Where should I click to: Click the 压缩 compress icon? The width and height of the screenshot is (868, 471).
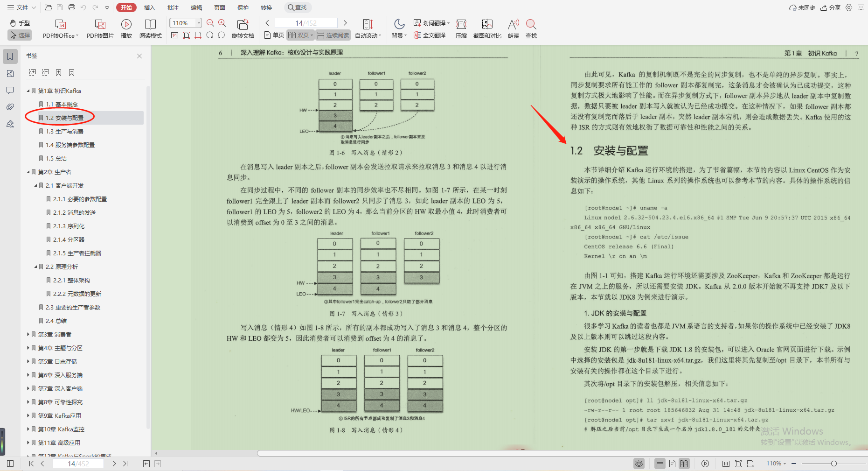pos(461,29)
